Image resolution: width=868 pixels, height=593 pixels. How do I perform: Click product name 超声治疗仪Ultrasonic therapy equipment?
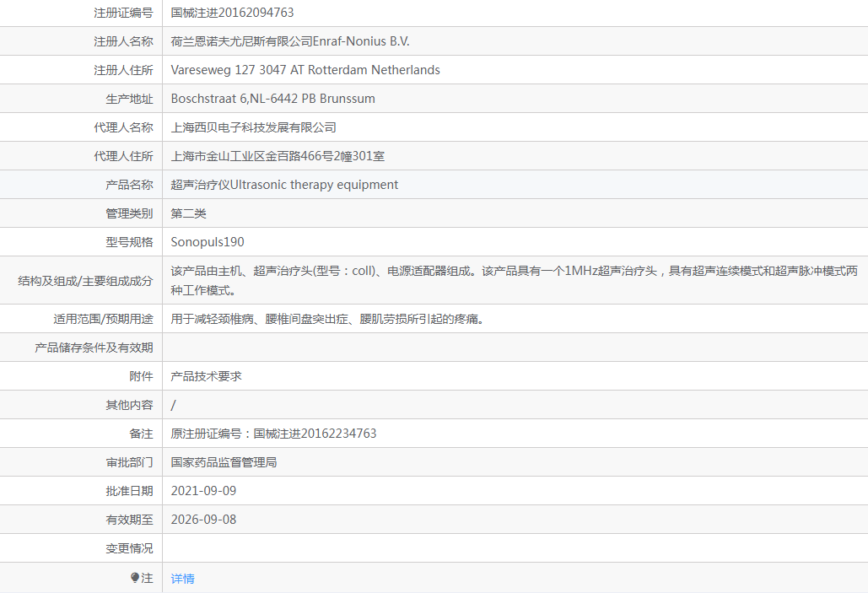(284, 185)
